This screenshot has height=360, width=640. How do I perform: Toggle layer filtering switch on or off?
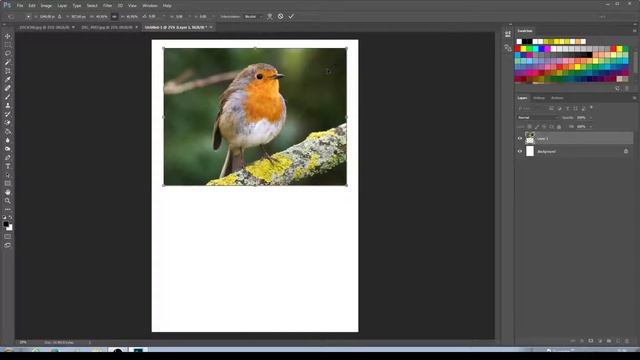click(x=591, y=108)
